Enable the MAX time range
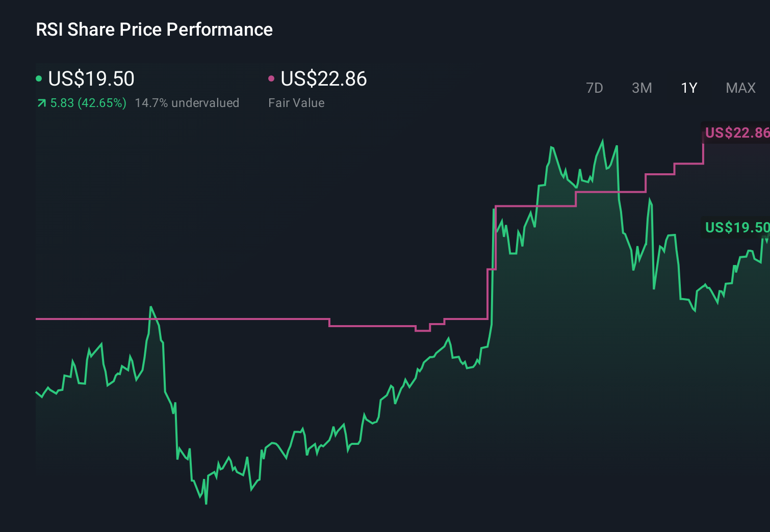The image size is (770, 532). click(740, 88)
